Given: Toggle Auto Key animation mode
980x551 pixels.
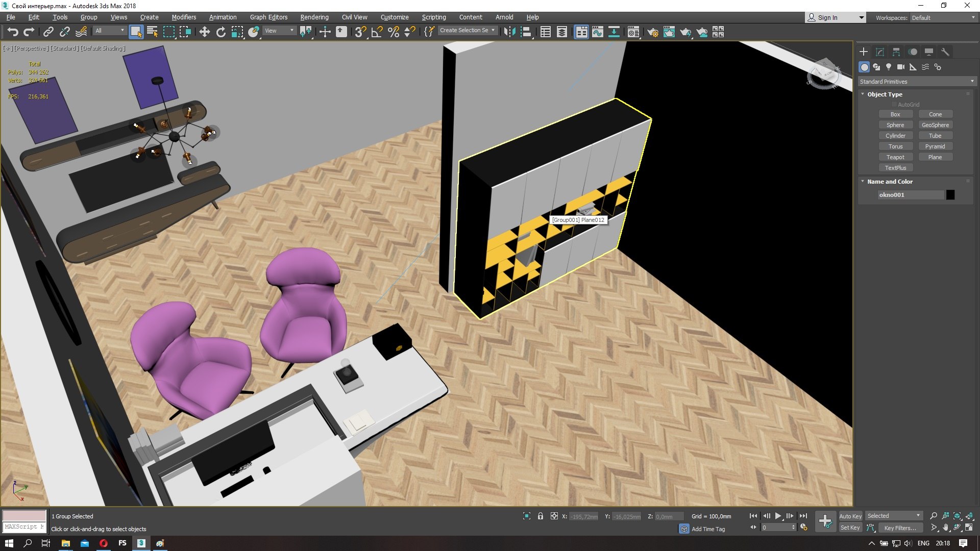Looking at the screenshot, I should [x=850, y=516].
